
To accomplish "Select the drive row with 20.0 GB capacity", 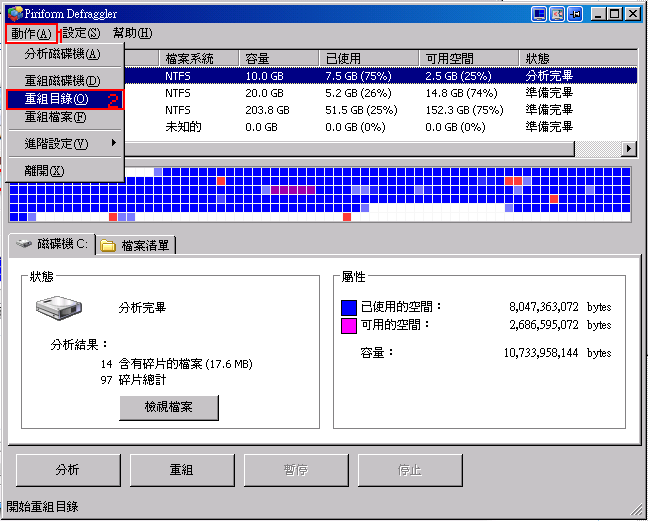I will (380, 93).
